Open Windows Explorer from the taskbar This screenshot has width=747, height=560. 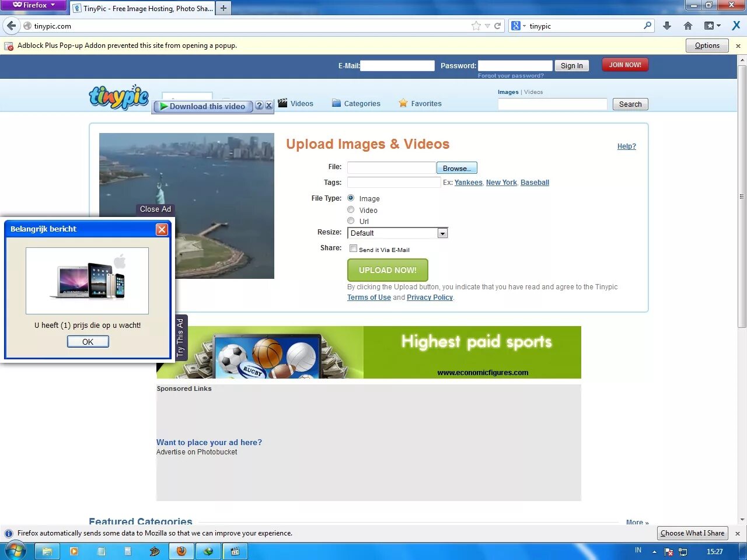(x=47, y=551)
